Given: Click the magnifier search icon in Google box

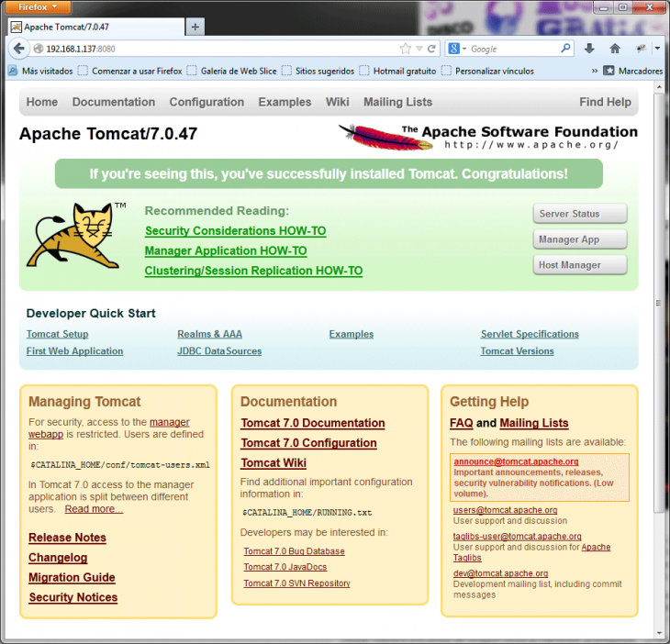Looking at the screenshot, I should tap(565, 49).
